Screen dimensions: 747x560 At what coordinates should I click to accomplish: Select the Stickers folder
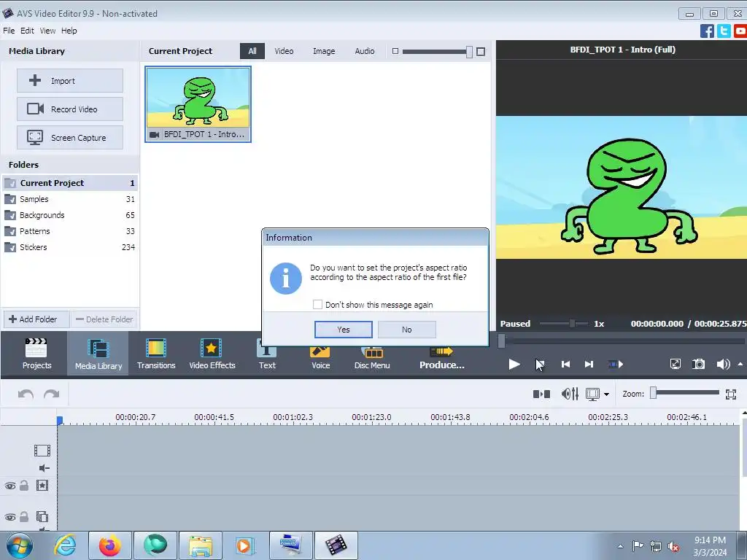pos(70,247)
